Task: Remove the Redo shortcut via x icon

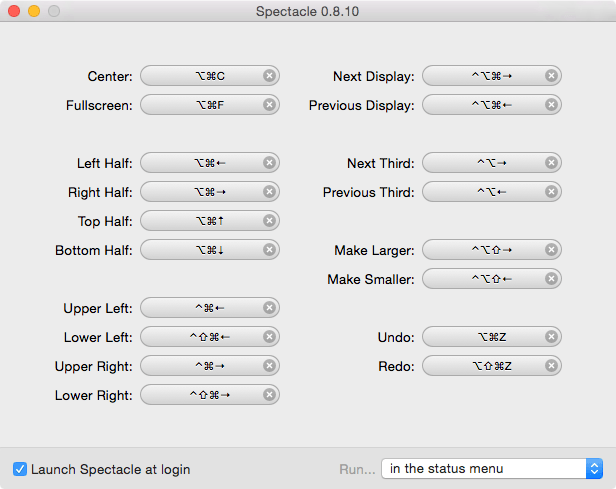Action: (x=551, y=366)
